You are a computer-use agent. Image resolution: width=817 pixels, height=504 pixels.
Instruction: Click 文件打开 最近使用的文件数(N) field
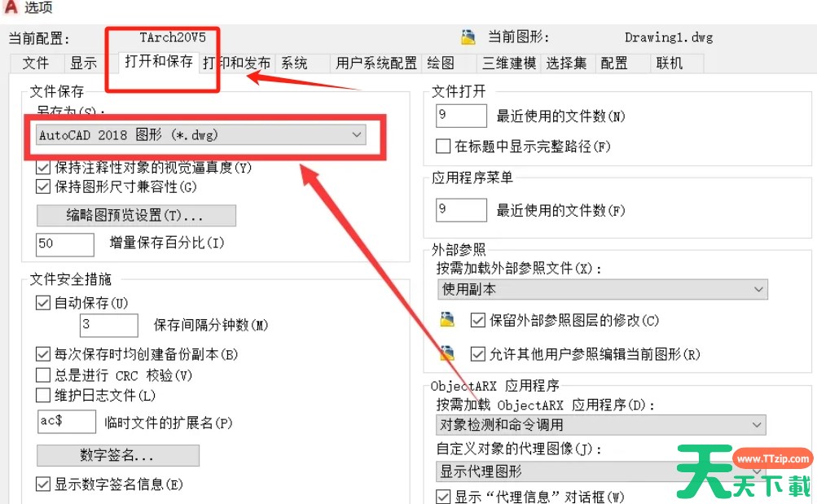click(461, 116)
